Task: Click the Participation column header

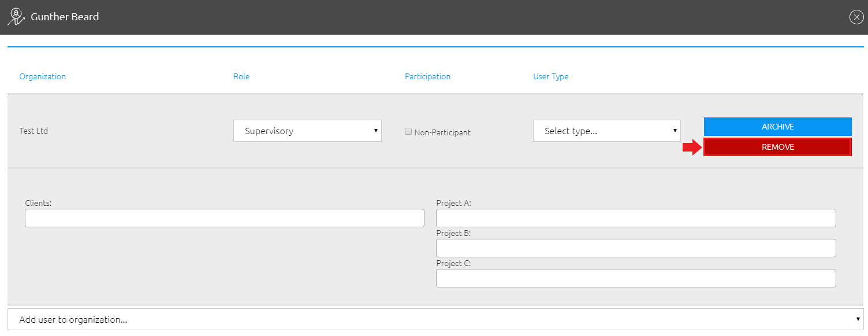Action: coord(427,76)
